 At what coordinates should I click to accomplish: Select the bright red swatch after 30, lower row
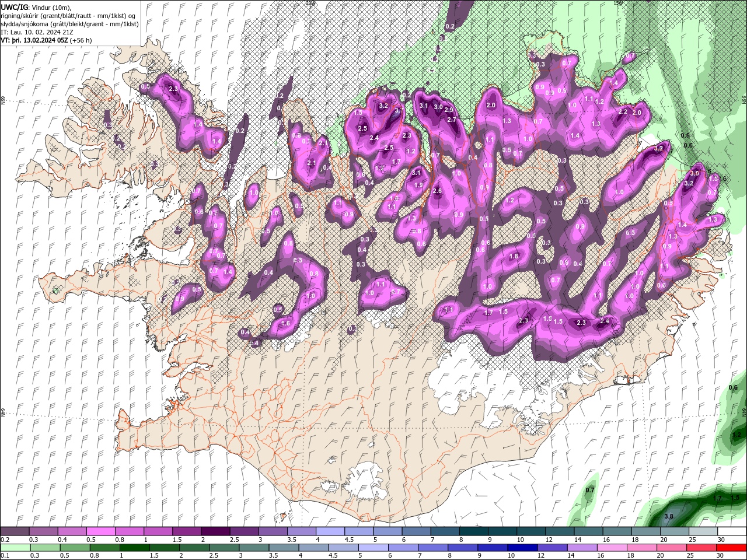(x=731, y=548)
